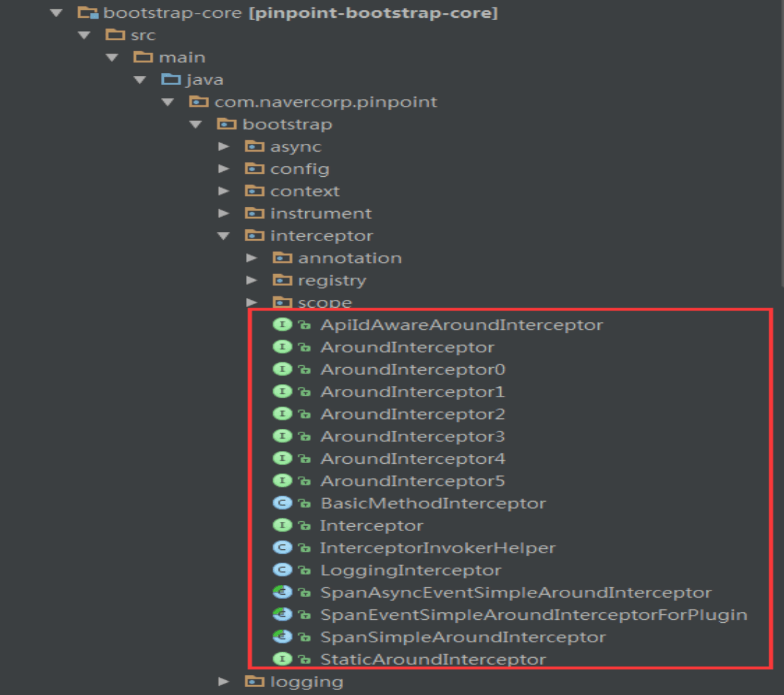Collapse the bootstrap-core module arrow
Screen dimensions: 784x695
click(56, 13)
